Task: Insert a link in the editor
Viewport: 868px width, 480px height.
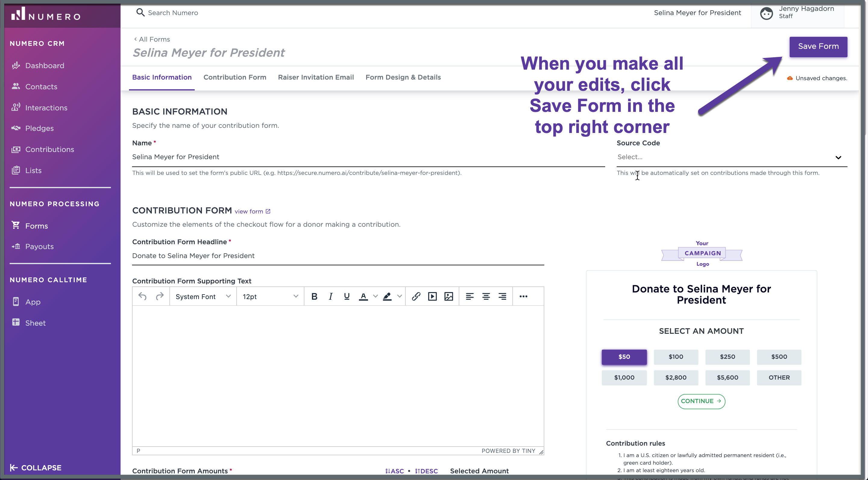Action: [416, 296]
